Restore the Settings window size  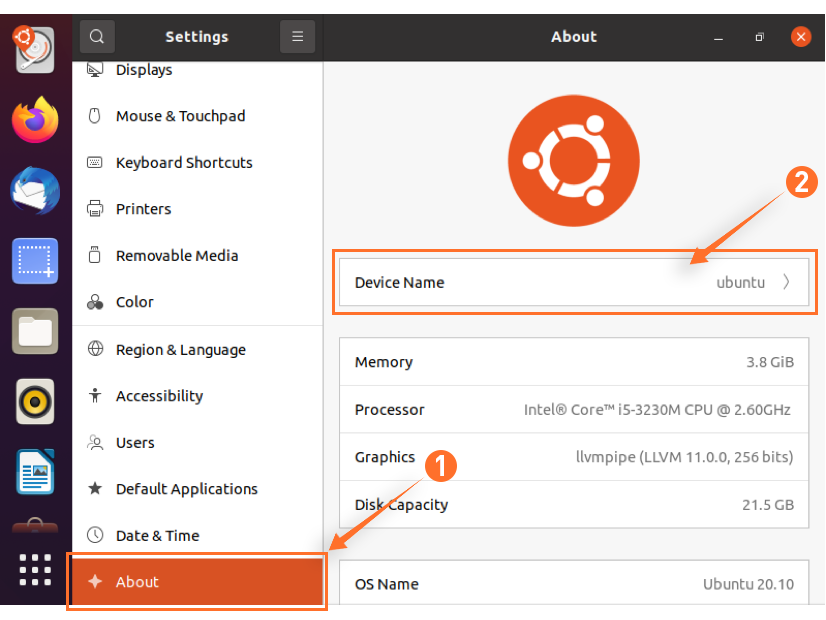point(760,37)
